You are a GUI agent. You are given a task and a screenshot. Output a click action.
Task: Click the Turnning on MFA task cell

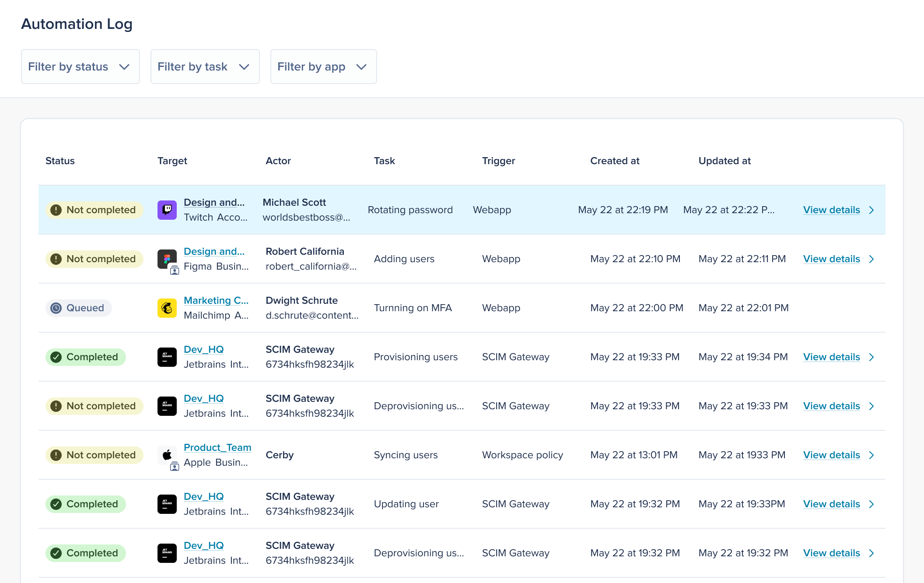tap(413, 308)
